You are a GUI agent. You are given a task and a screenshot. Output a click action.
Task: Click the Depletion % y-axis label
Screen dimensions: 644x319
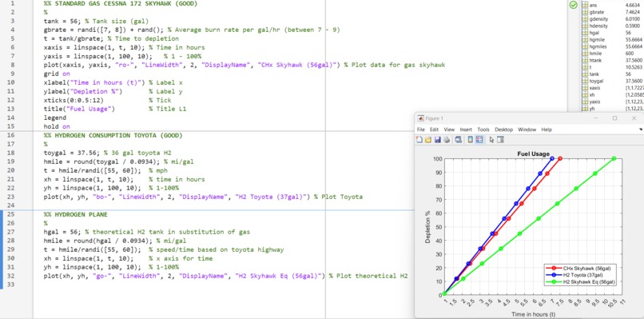pos(427,226)
